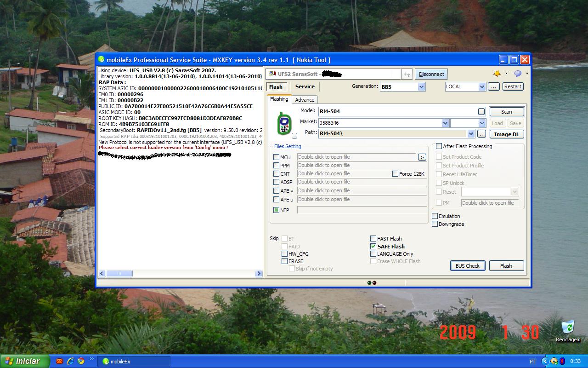Expand hidden system tray icons
Image resolution: width=588 pixels, height=368 pixels.
[x=545, y=361]
